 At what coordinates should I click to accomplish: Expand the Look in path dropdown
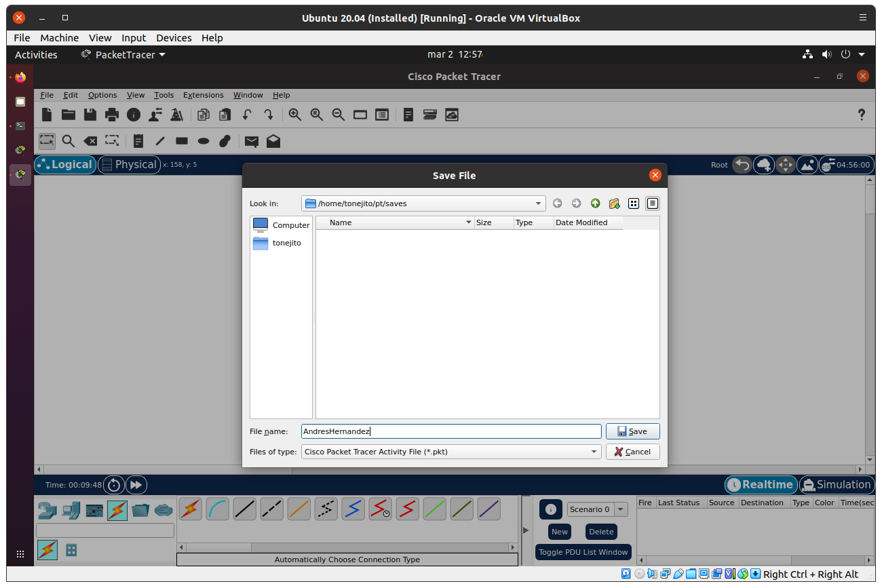pos(539,203)
